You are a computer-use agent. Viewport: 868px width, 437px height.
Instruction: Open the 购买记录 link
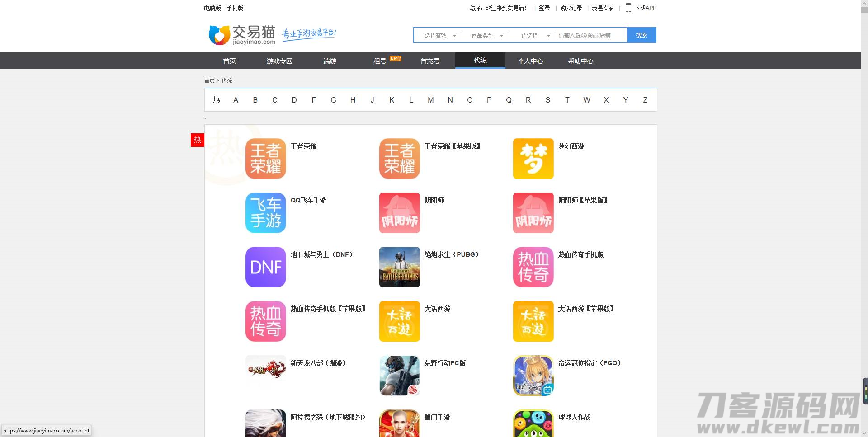[x=571, y=8]
